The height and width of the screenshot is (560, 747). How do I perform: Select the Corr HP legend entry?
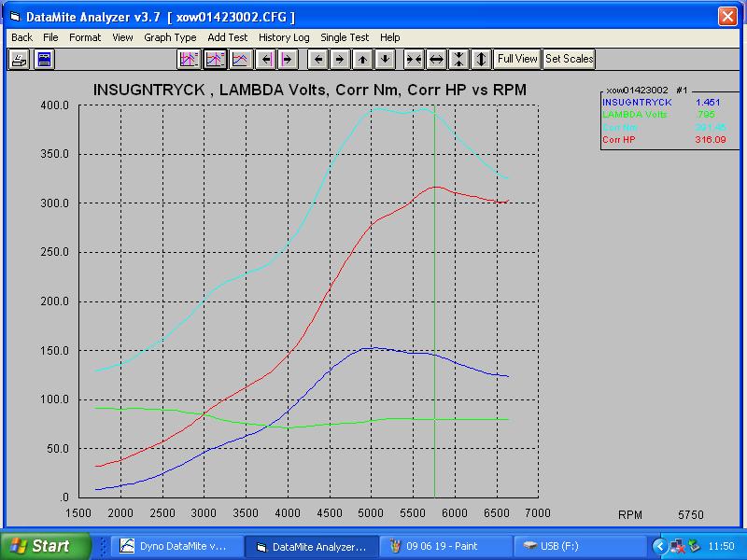click(619, 139)
